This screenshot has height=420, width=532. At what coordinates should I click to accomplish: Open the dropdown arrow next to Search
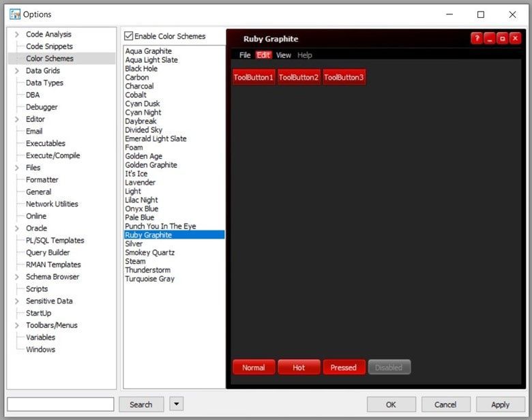click(x=177, y=404)
